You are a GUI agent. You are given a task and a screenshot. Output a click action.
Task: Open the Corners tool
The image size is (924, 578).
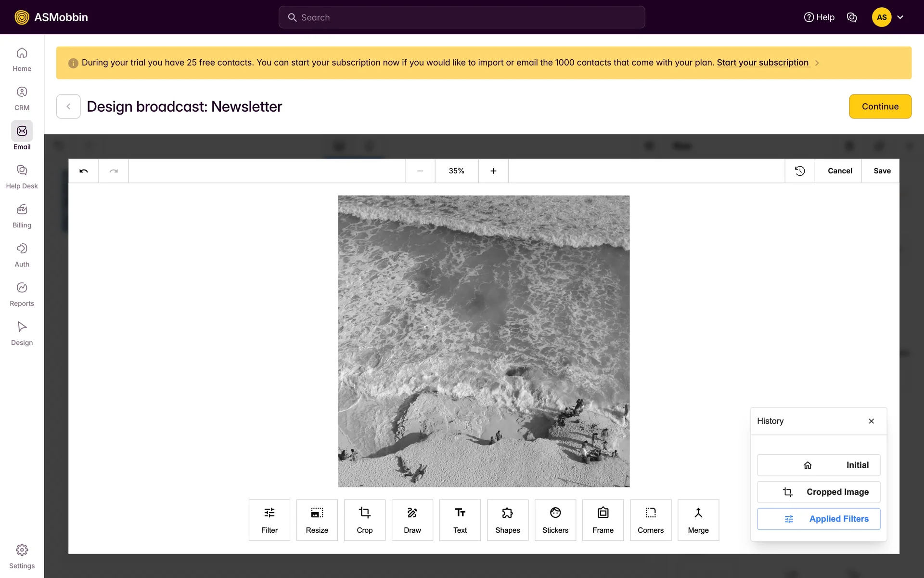(650, 520)
